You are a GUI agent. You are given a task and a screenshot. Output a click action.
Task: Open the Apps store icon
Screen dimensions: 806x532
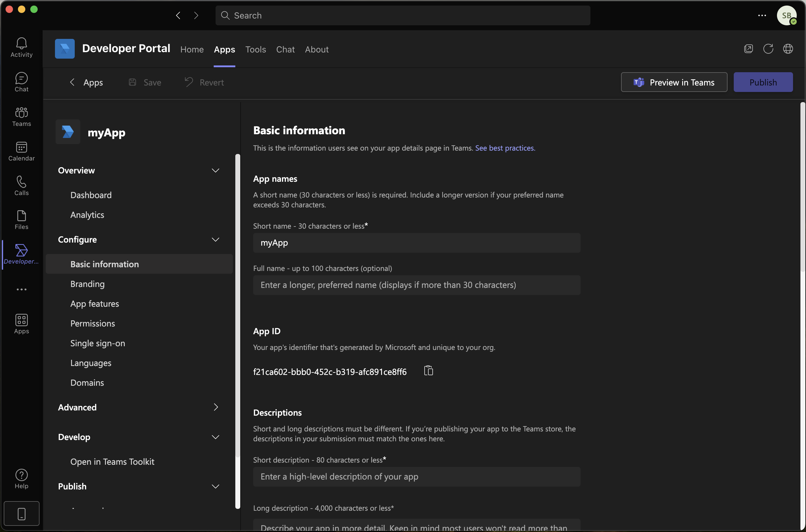click(21, 324)
